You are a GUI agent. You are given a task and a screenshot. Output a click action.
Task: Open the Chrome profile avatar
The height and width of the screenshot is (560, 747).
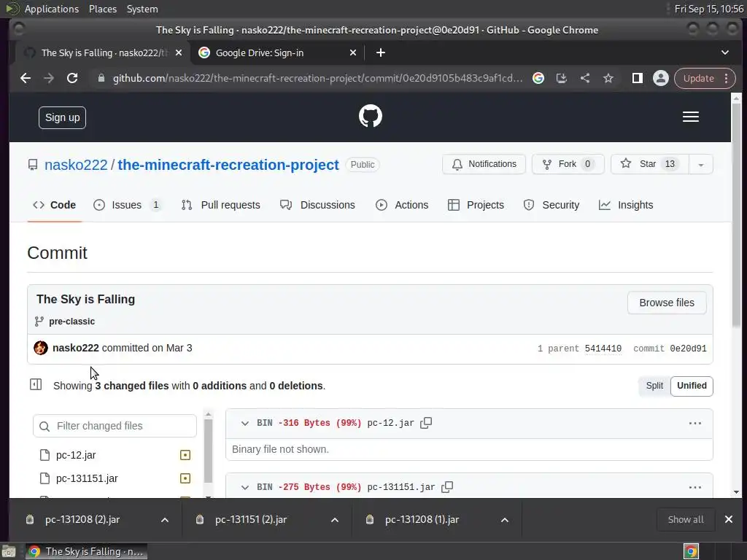point(661,78)
